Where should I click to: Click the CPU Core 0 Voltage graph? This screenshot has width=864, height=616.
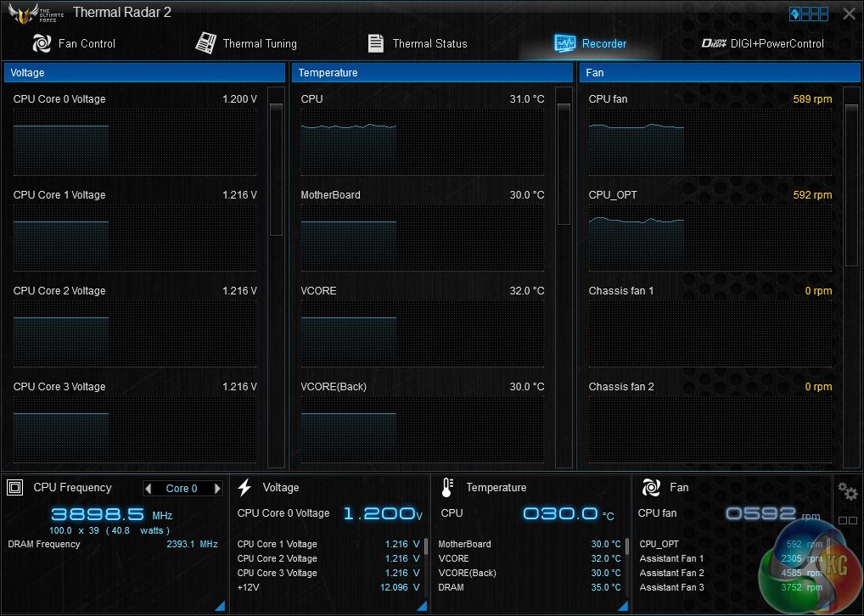(135, 142)
